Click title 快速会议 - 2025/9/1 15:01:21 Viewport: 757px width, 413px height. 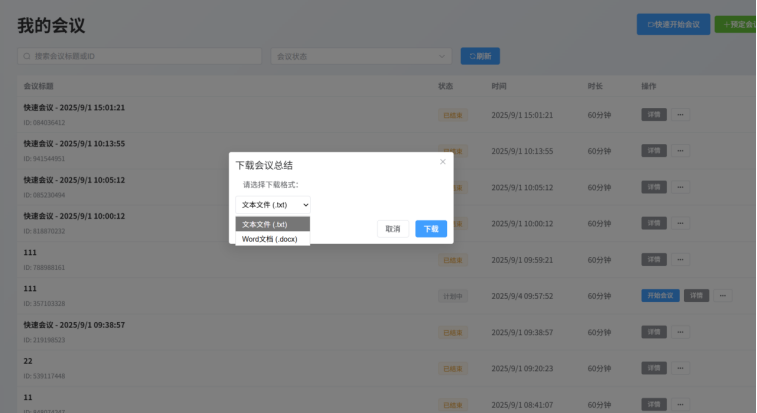74,108
